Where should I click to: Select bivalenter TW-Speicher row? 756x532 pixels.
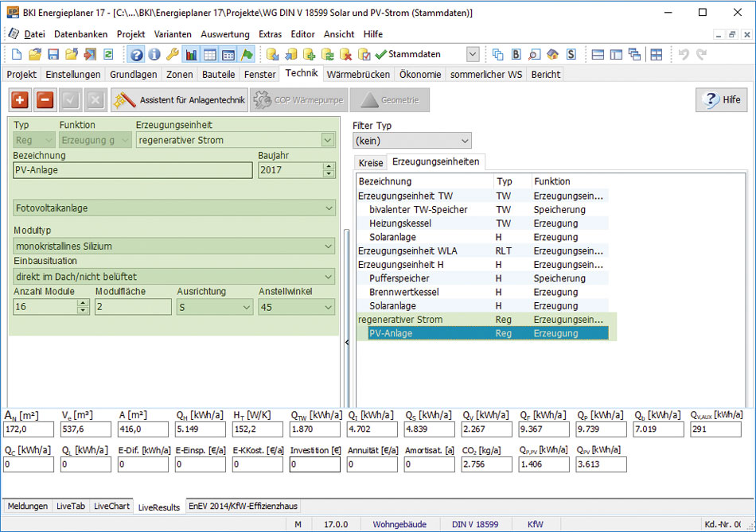pyautogui.click(x=482, y=210)
